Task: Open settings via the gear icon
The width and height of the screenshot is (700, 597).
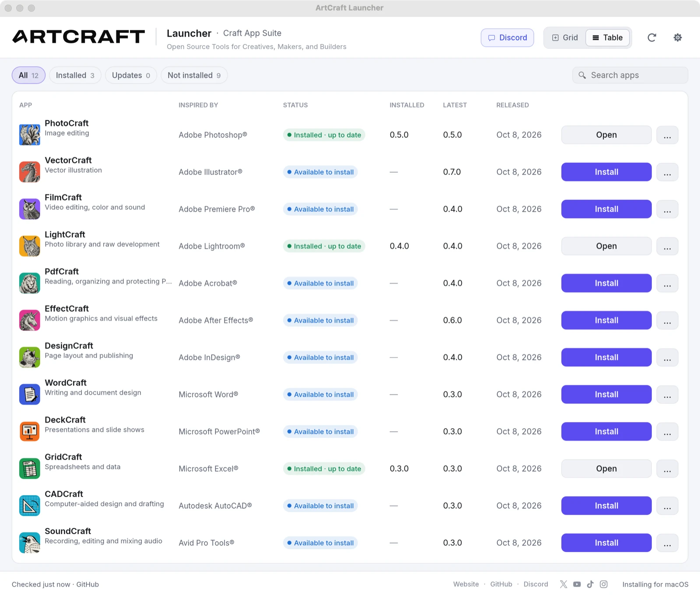Action: coord(678,38)
